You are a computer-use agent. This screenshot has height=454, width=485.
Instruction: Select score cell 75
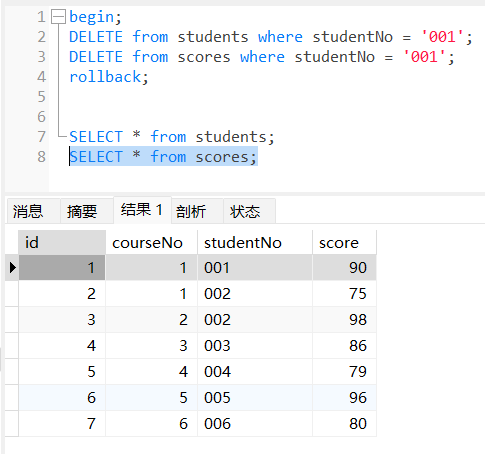pyautogui.click(x=344, y=294)
